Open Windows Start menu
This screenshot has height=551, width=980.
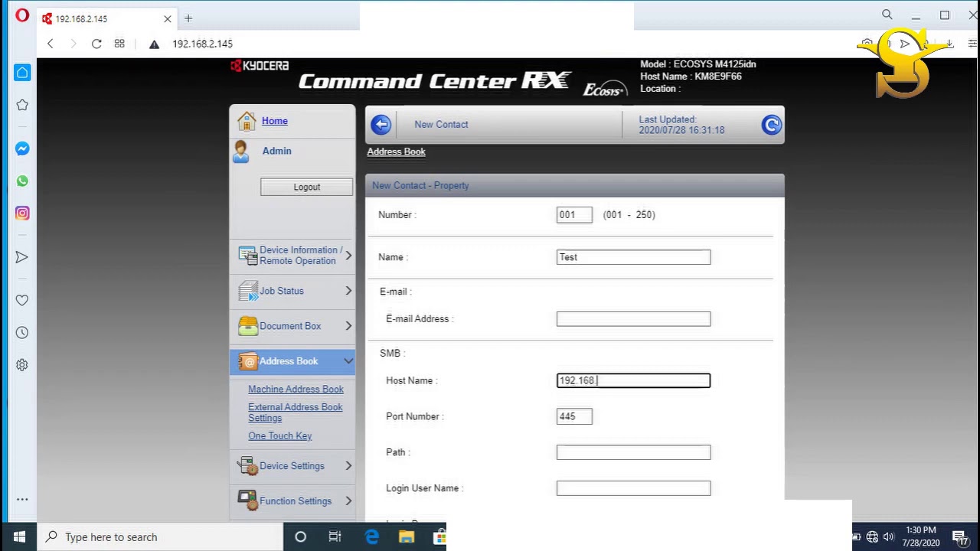[19, 537]
